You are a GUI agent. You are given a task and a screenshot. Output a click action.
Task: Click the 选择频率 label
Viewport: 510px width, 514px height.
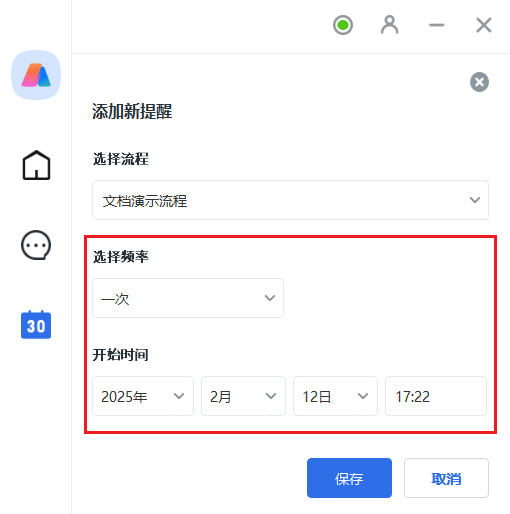(x=121, y=257)
